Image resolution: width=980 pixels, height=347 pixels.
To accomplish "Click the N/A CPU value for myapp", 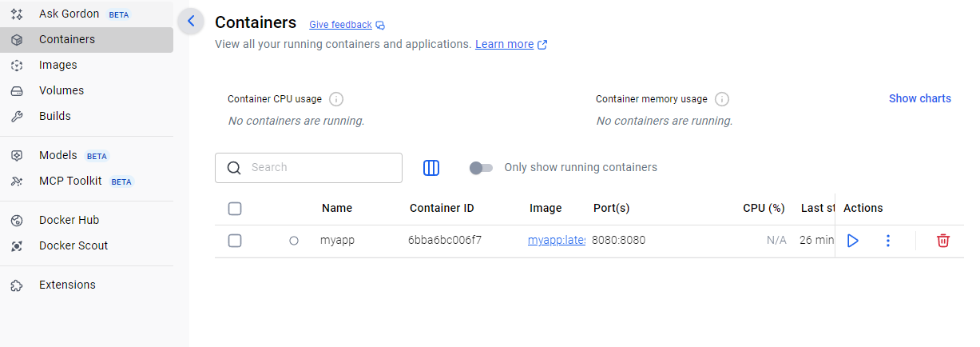I will point(776,240).
